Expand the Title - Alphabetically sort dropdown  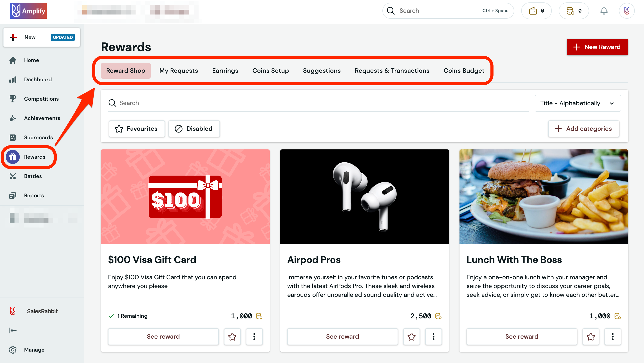[x=577, y=103]
